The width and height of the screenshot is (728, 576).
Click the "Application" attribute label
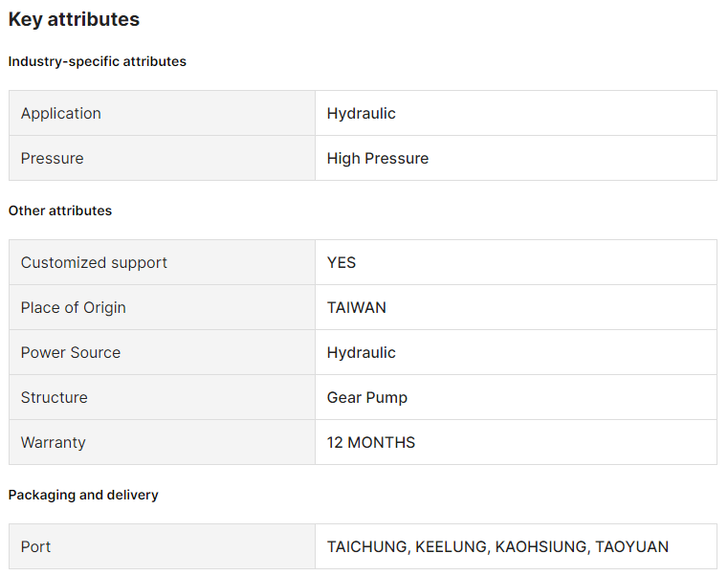coord(60,113)
